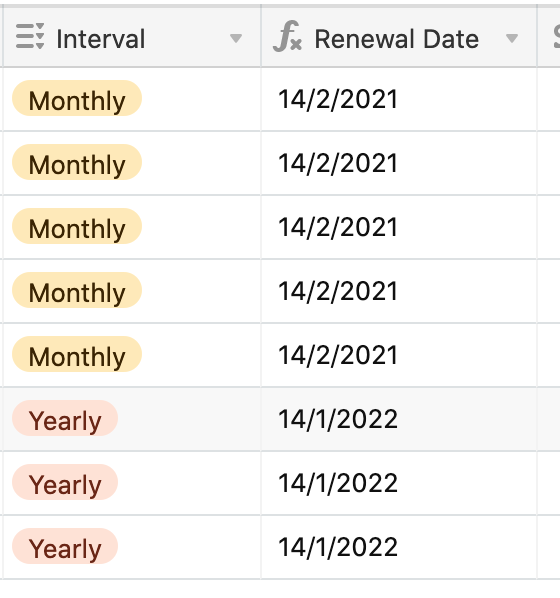The image size is (560, 598).
Task: Select the Renewal Date column header
Action: click(x=399, y=37)
